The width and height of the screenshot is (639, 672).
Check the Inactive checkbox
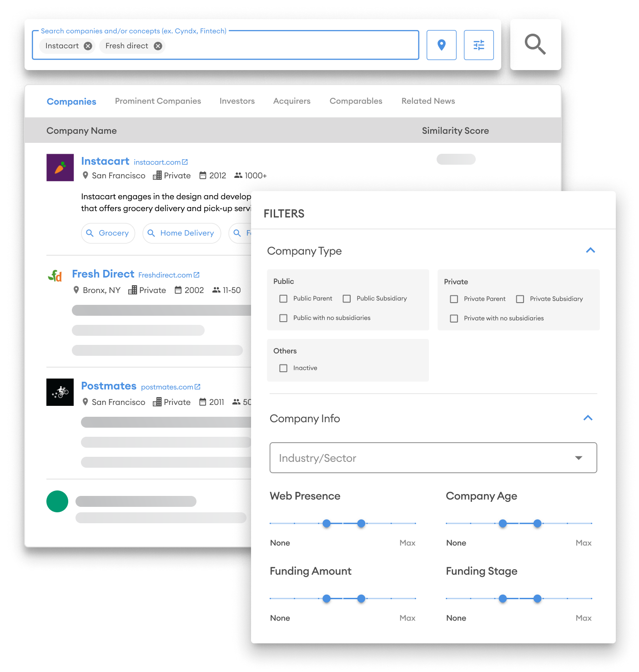pos(283,368)
